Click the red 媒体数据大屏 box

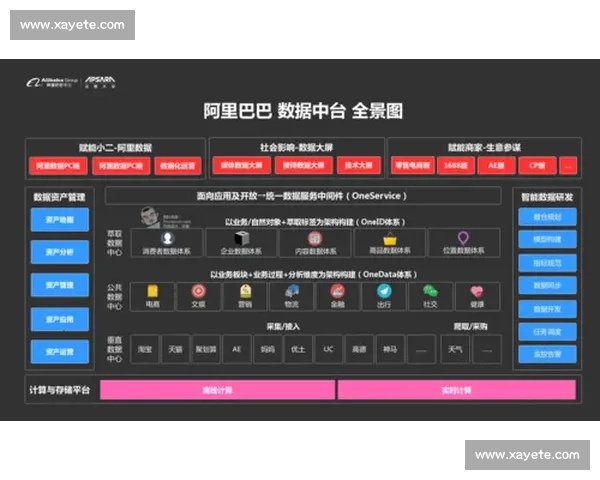[241, 165]
